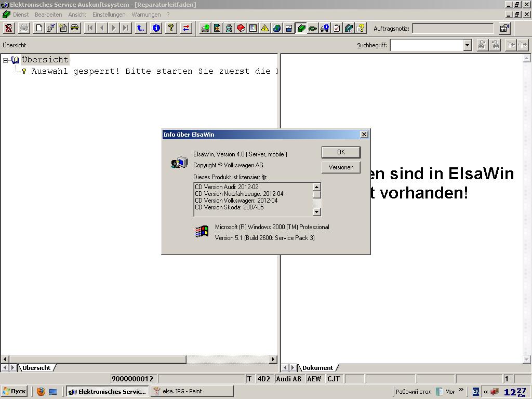
Task: Click the left pane scroll-right arrow
Action: point(273,359)
